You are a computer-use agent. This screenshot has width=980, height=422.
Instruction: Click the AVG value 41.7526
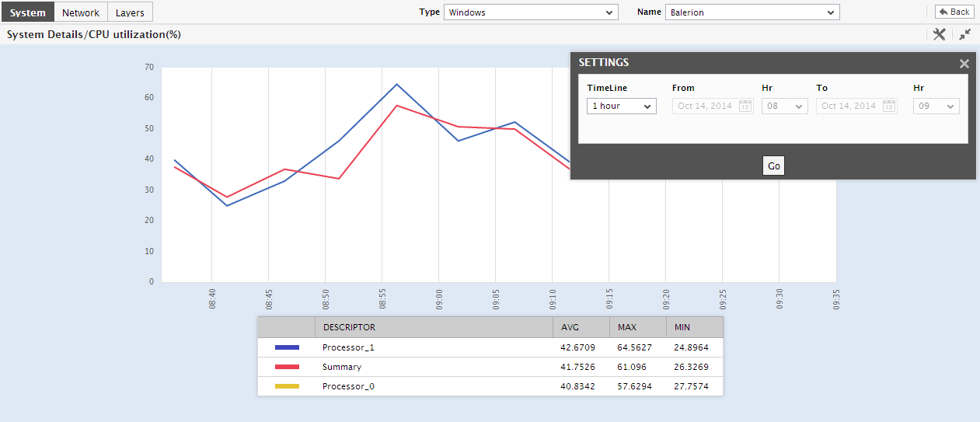point(577,367)
